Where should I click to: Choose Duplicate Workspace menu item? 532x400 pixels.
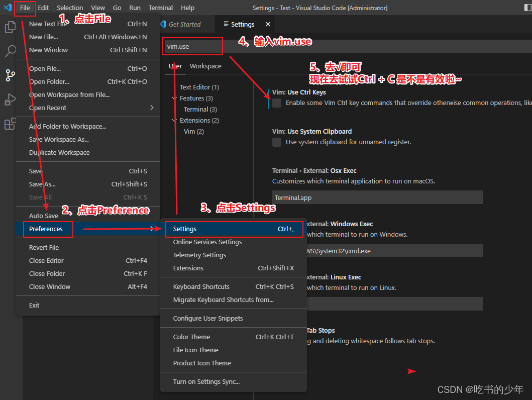(88, 152)
